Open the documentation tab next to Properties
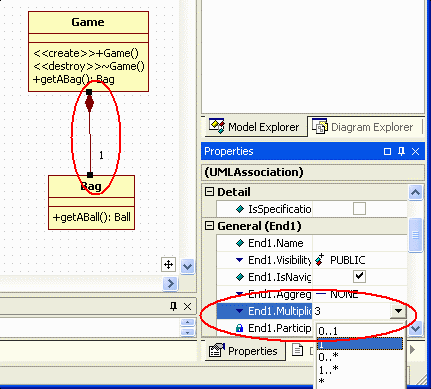The width and height of the screenshot is (431, 389). click(x=298, y=350)
